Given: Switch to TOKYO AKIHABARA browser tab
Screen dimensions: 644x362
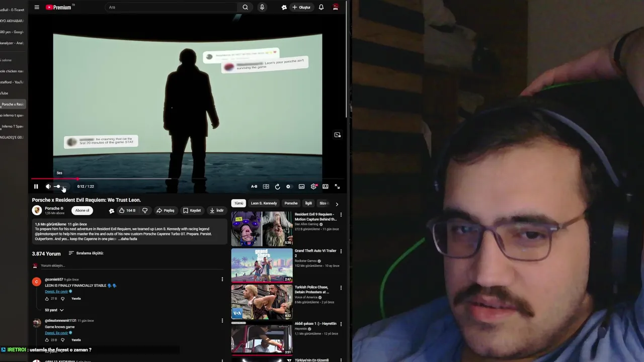Looking at the screenshot, I should [x=13, y=21].
